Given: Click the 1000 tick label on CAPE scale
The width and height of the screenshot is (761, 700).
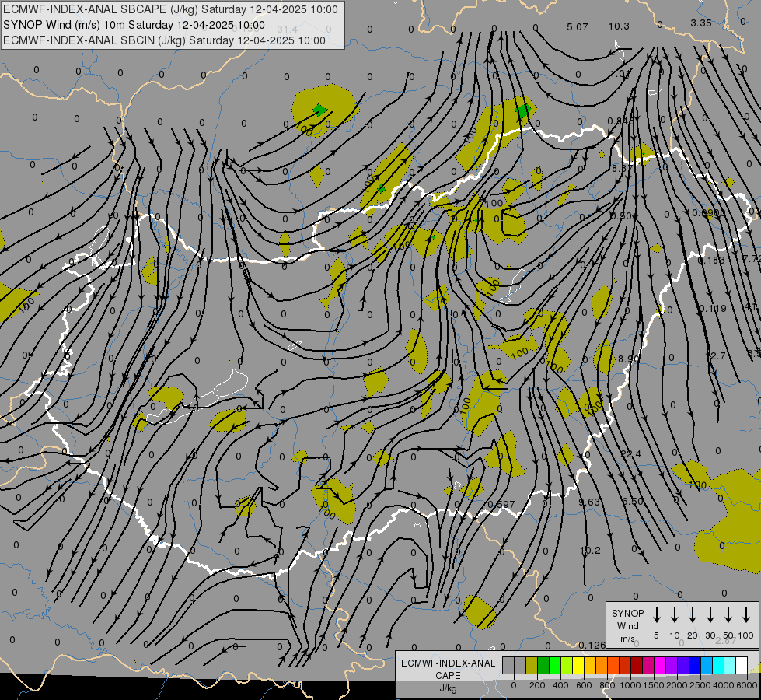Looking at the screenshot, I should pyautogui.click(x=630, y=685).
